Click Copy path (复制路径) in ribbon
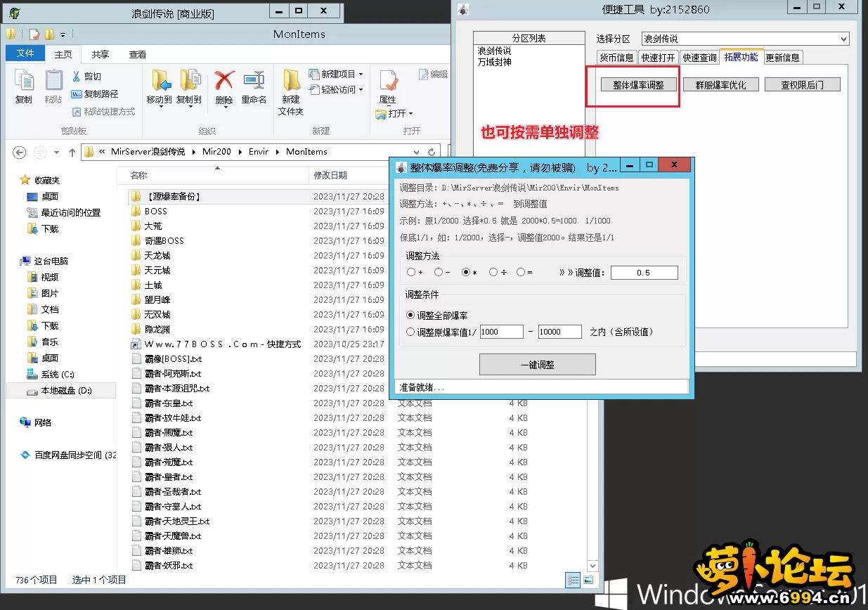The image size is (868, 610). coord(95,93)
